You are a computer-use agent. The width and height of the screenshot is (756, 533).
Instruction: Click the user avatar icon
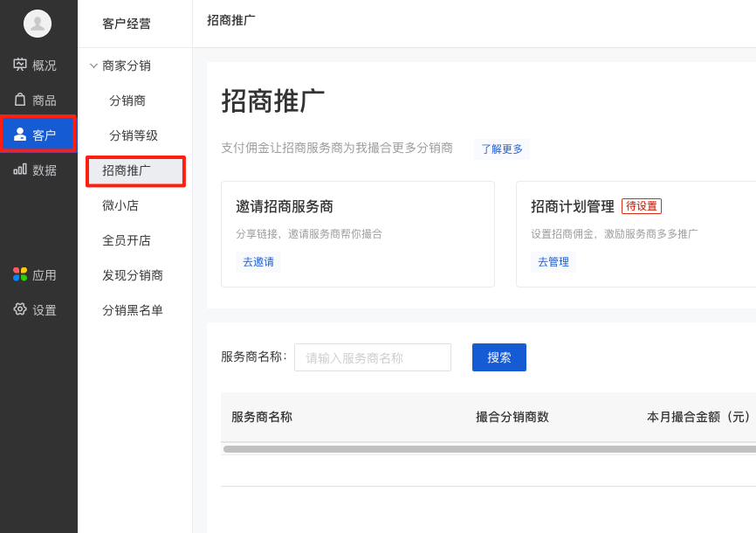[x=38, y=24]
